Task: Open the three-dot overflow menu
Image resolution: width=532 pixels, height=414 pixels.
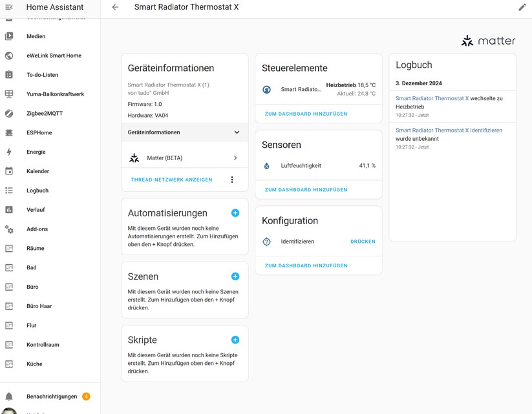Action: point(232,180)
